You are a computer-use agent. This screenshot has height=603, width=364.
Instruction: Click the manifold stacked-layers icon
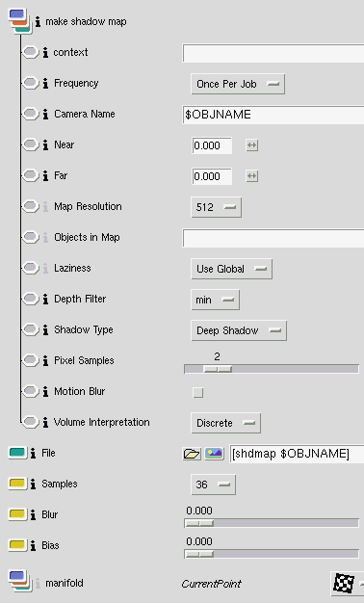point(19,582)
